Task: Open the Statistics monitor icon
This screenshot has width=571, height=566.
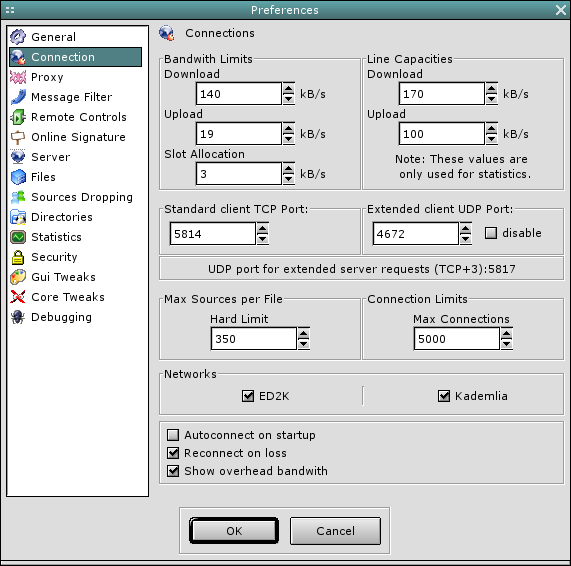Action: click(18, 237)
